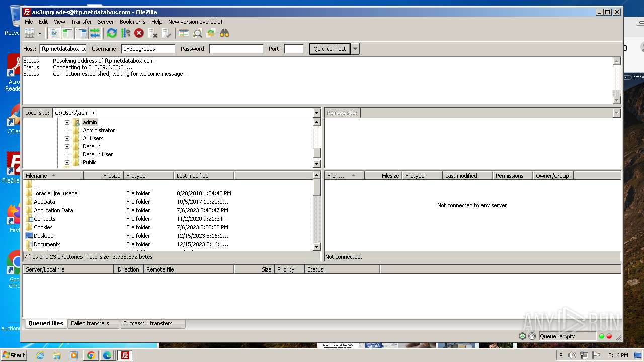This screenshot has width=644, height=362.
Task: Select the AppData folder row
Action: tap(168, 202)
